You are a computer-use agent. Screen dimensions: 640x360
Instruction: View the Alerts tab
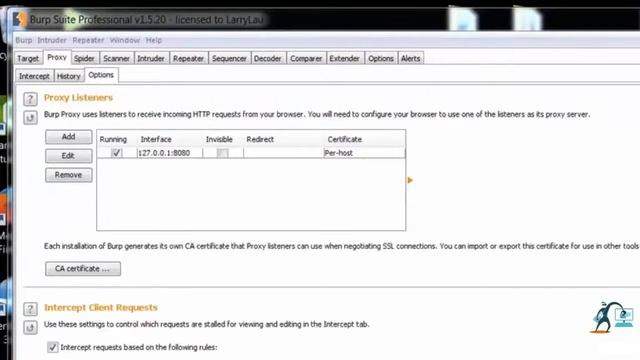(x=410, y=58)
